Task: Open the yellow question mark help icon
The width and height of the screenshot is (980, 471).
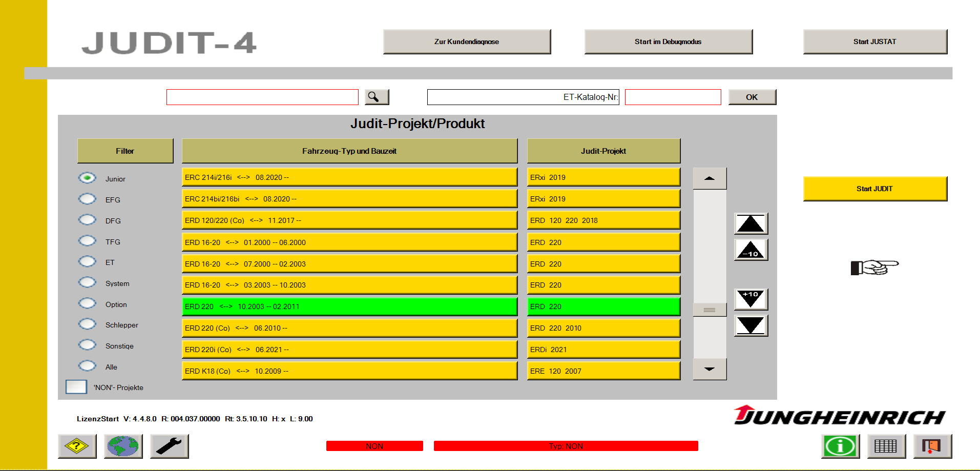Action: [x=77, y=446]
